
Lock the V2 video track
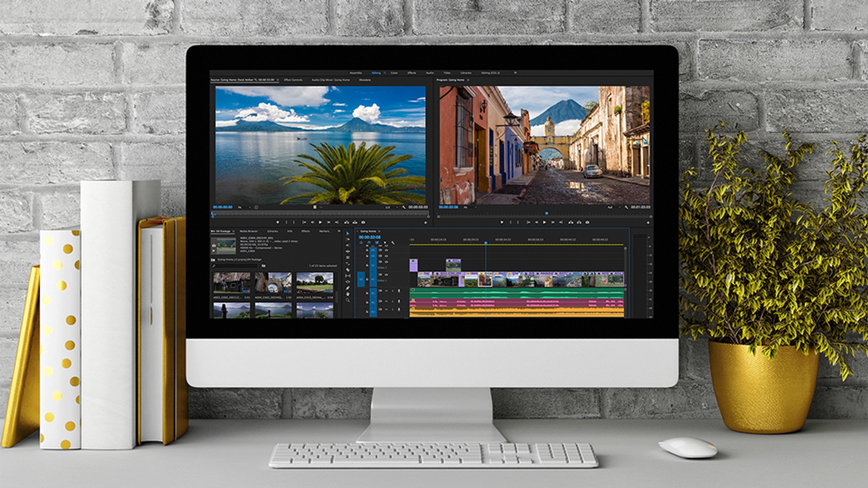pyautogui.click(x=367, y=265)
